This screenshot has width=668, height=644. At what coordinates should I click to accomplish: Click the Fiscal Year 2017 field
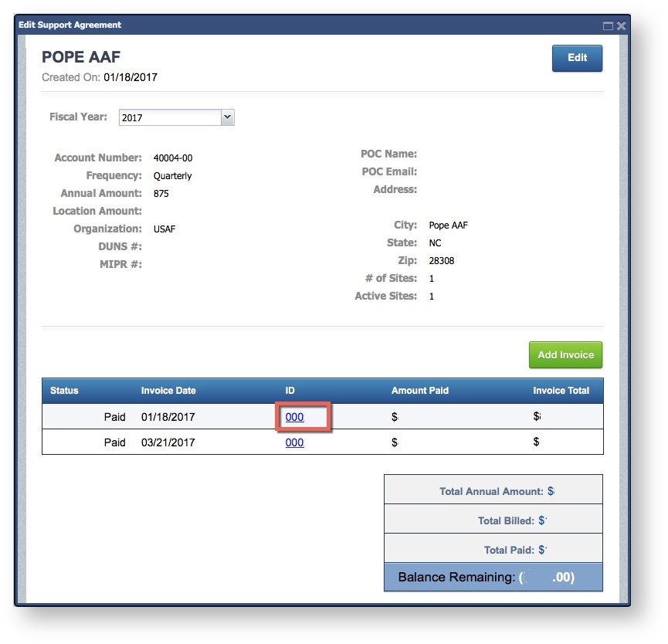pyautogui.click(x=170, y=118)
